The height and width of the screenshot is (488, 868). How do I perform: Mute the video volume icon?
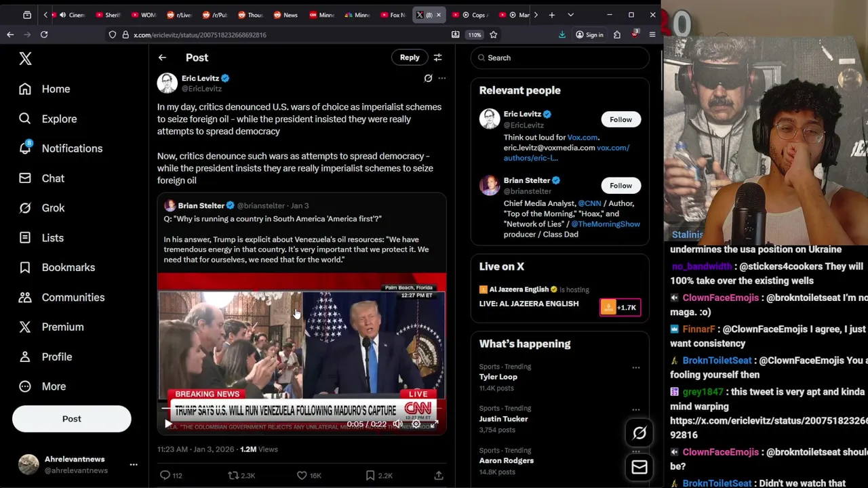[398, 424]
